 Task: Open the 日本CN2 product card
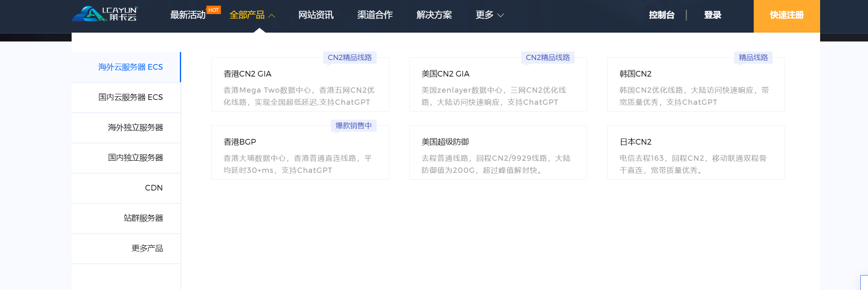696,153
